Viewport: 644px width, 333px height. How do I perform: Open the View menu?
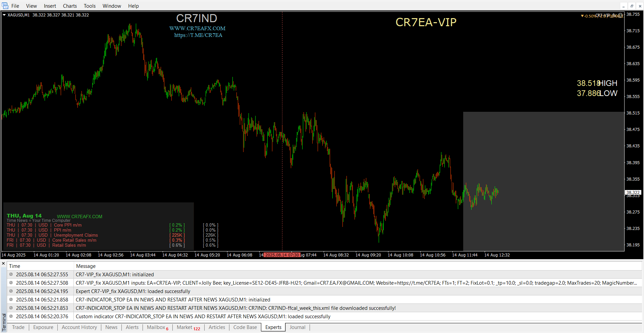click(32, 6)
